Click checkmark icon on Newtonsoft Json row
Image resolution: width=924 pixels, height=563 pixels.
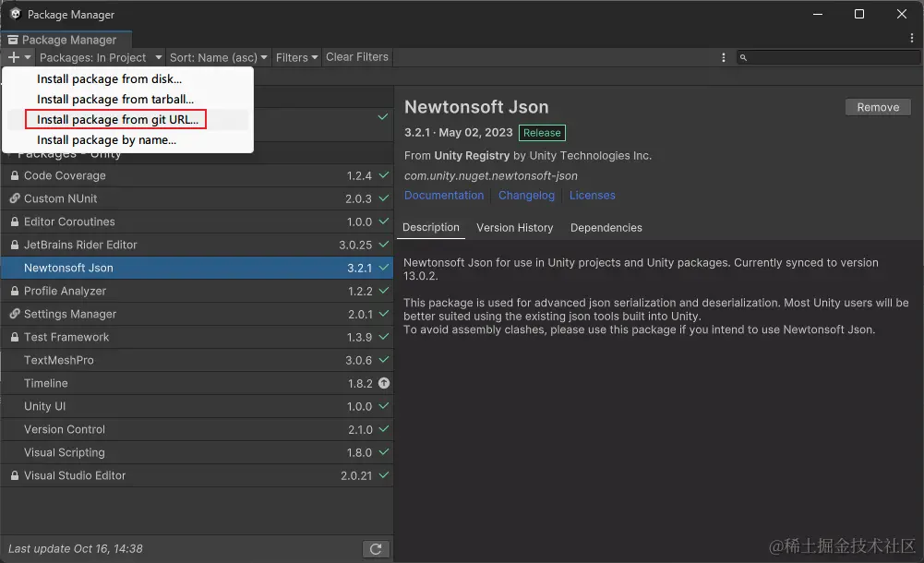click(384, 267)
